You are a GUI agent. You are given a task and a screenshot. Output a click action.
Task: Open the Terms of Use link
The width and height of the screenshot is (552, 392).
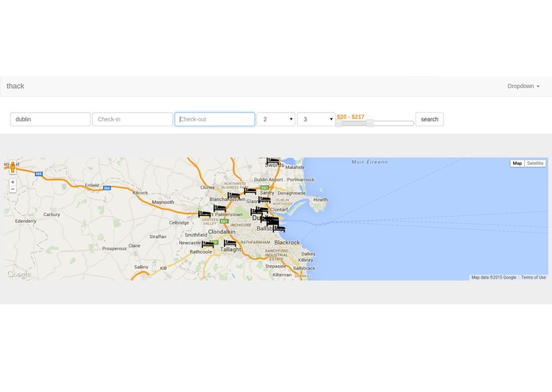[x=534, y=278]
